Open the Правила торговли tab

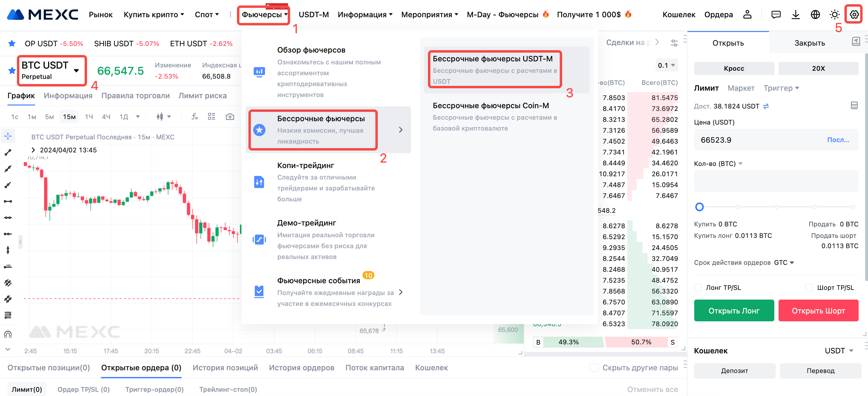135,96
